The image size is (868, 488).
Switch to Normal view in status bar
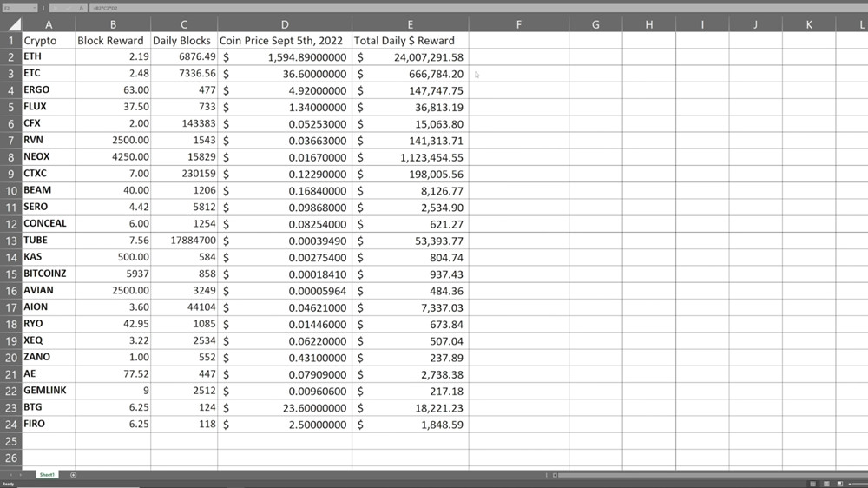tap(812, 484)
